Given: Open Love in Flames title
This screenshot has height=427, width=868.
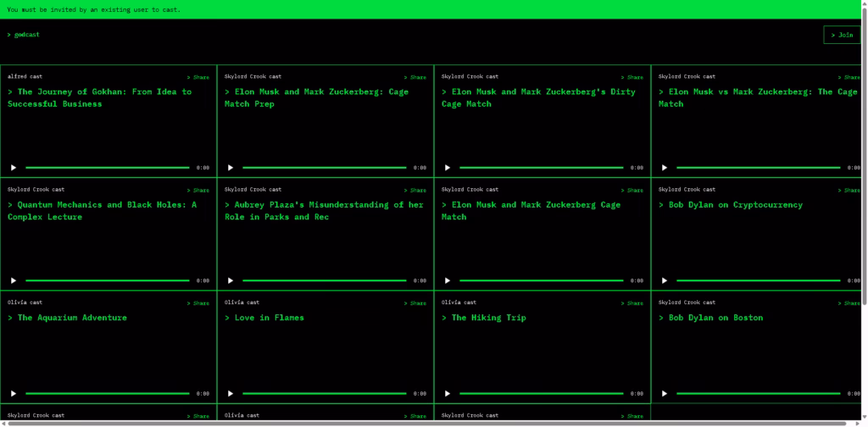Looking at the screenshot, I should tap(264, 318).
